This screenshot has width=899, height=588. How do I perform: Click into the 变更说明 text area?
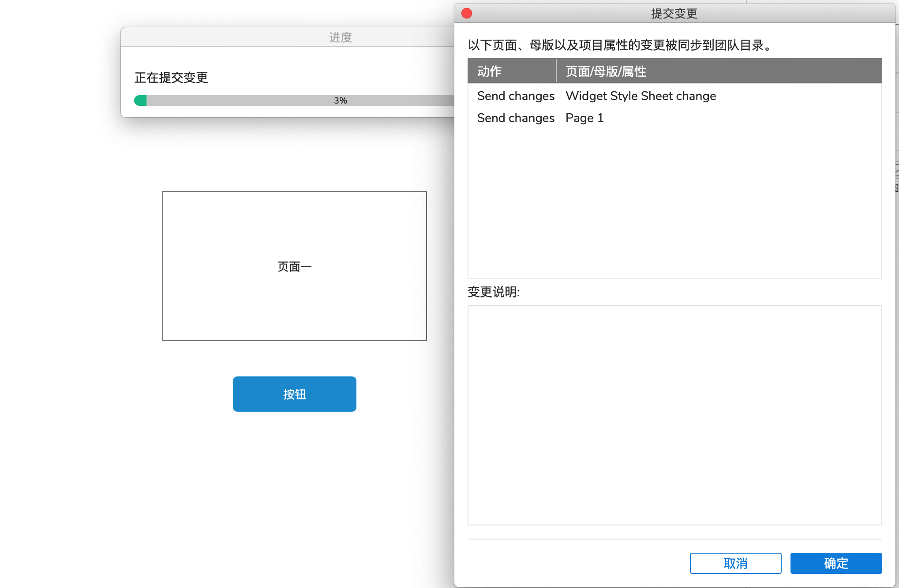click(674, 415)
